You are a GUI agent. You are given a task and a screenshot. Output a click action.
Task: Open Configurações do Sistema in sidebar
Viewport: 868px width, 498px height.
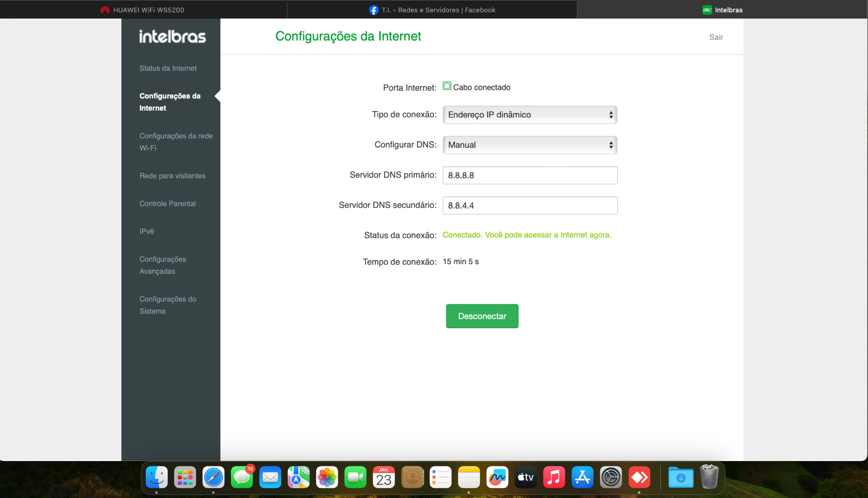168,305
